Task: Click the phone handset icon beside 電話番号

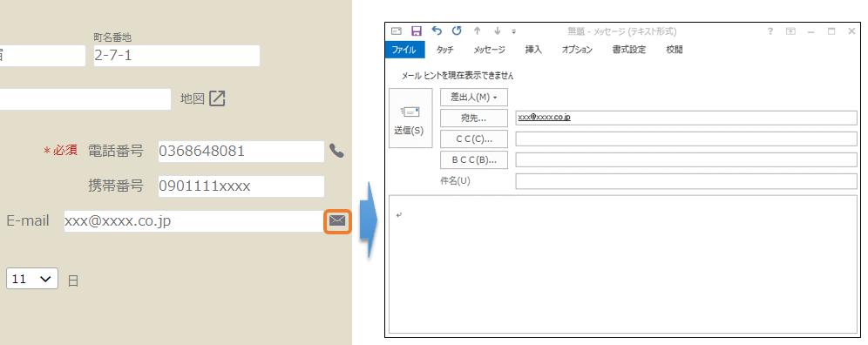Action: click(x=336, y=151)
